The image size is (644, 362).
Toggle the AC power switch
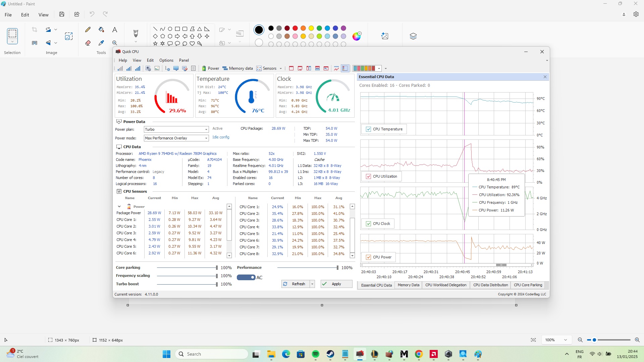pos(246,278)
